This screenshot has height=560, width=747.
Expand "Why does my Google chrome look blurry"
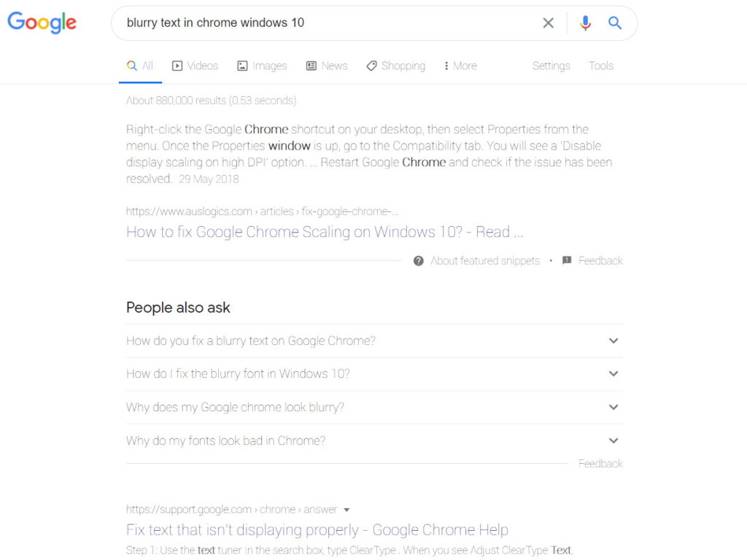(x=614, y=407)
